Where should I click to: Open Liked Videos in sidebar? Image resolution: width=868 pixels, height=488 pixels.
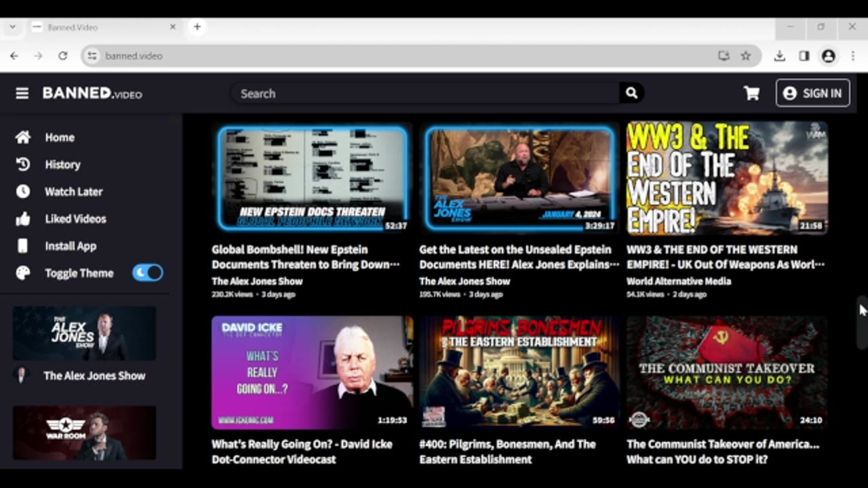pyautogui.click(x=75, y=218)
